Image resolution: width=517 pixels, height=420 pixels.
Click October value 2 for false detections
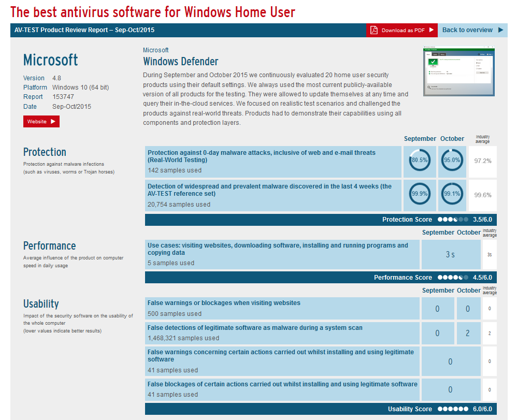[x=468, y=333]
